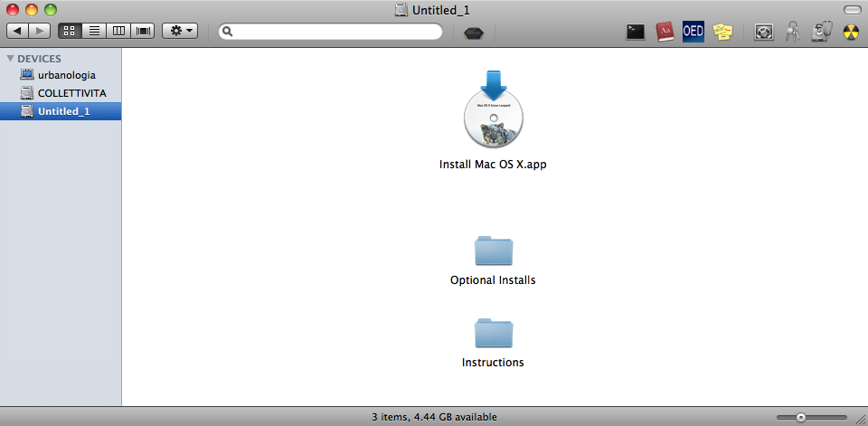The width and height of the screenshot is (868, 426).
Task: Launch Disk Utility from the toolbar
Action: pyautogui.click(x=822, y=32)
